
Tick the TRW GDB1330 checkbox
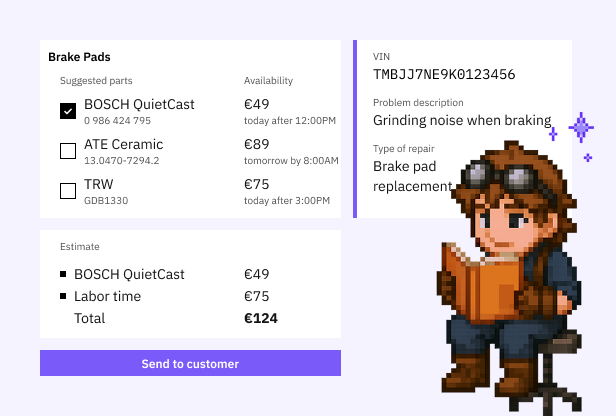pyautogui.click(x=68, y=191)
